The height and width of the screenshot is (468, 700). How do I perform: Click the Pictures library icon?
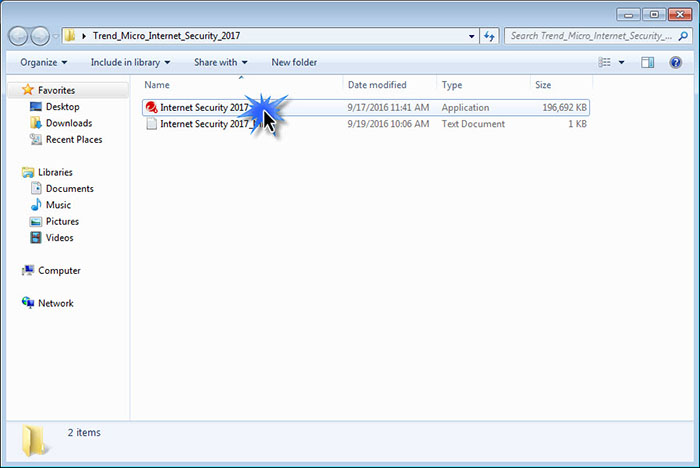point(36,221)
